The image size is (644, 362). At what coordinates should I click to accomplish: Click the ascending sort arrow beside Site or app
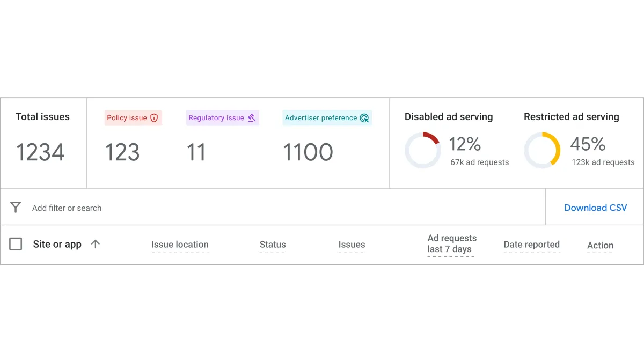(96, 244)
